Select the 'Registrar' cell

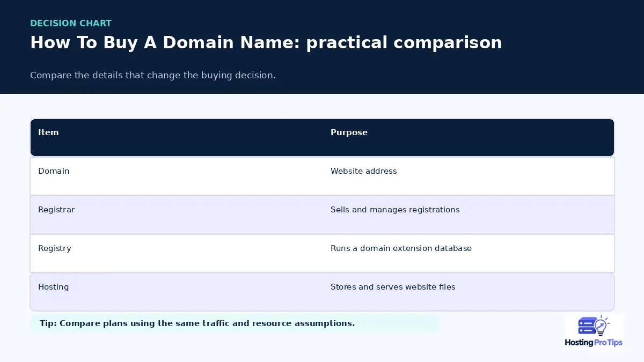point(56,210)
